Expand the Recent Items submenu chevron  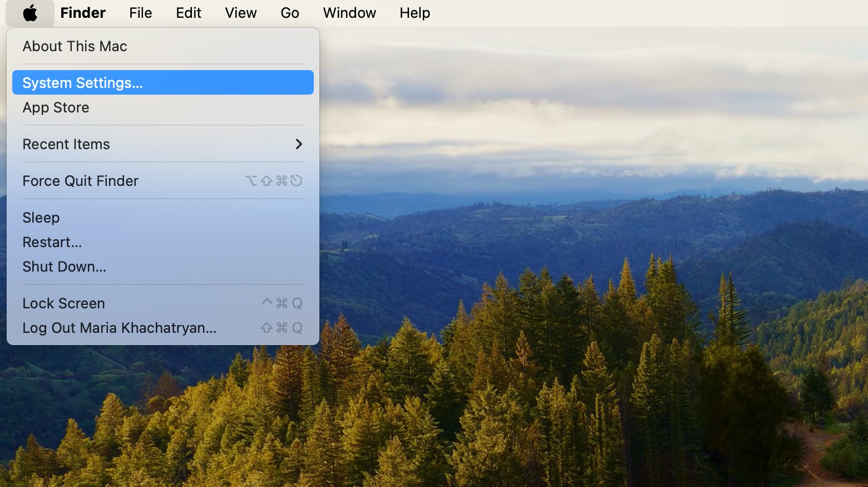tap(299, 144)
